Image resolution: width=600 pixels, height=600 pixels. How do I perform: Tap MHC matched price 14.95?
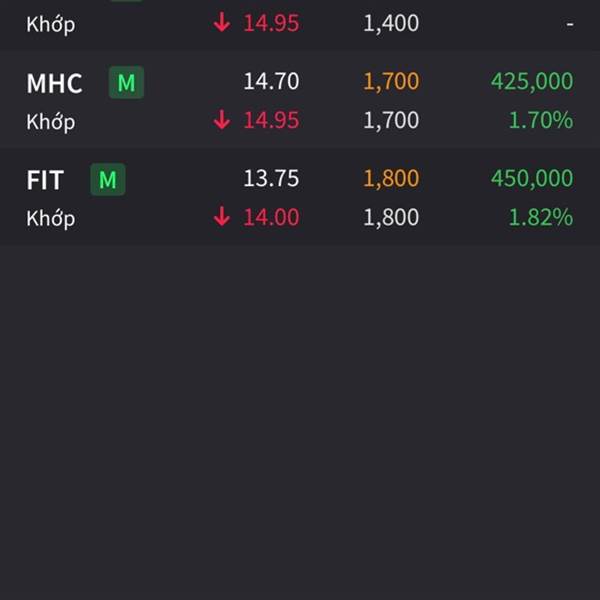271,120
